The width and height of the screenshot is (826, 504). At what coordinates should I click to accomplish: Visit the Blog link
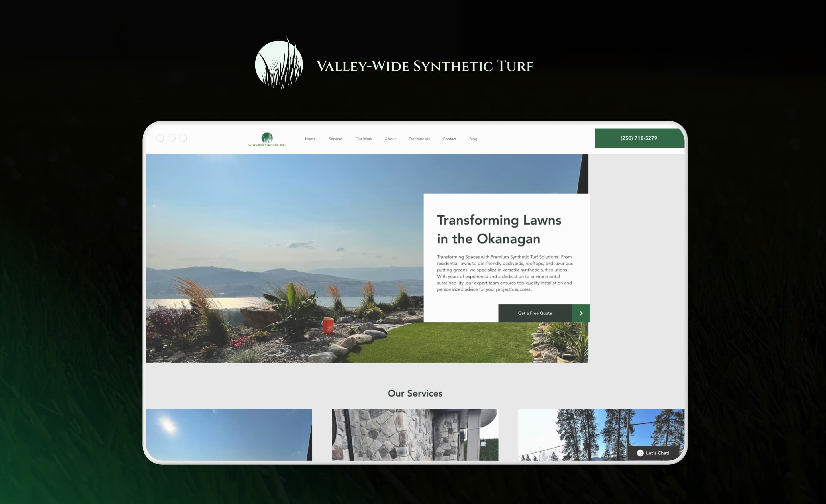click(473, 139)
